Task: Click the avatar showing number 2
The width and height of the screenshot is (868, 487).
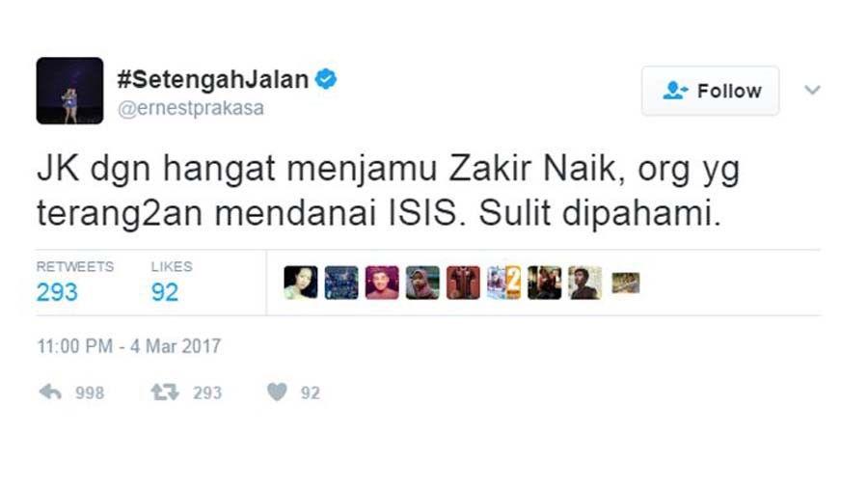Action: (x=503, y=283)
